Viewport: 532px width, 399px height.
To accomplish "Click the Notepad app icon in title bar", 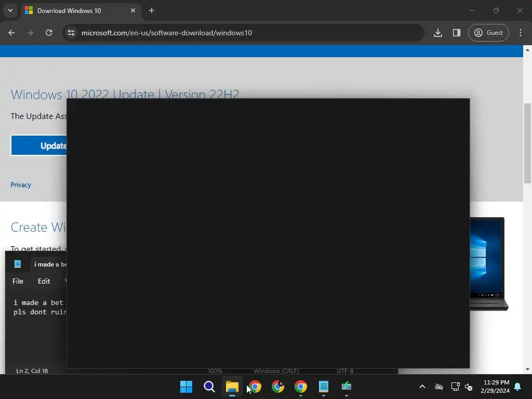I will pos(18,264).
